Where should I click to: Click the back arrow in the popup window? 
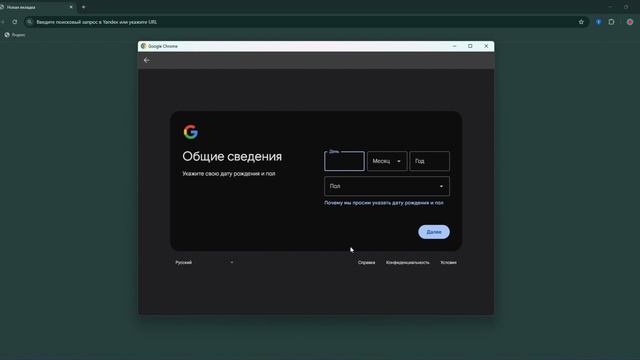[x=147, y=60]
